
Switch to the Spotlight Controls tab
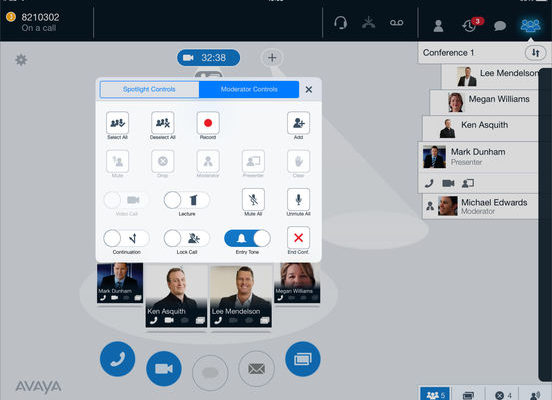pos(149,89)
